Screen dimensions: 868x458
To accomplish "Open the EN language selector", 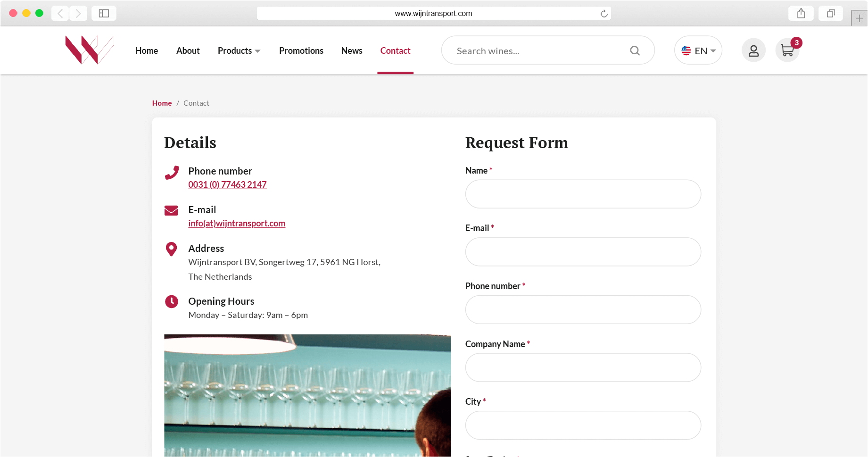I will (x=698, y=50).
